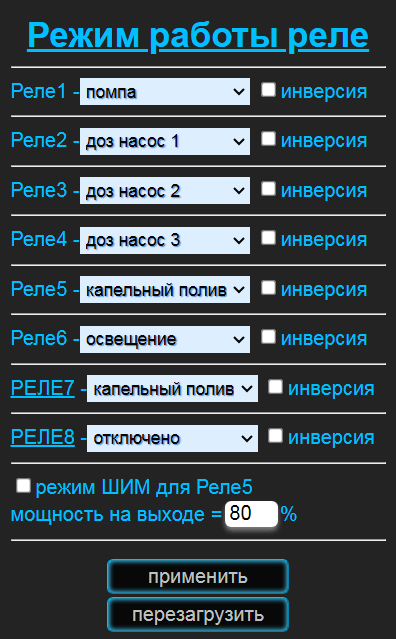
Task: Open the РЕЛЕ7 mode dropdown
Action: [172, 389]
